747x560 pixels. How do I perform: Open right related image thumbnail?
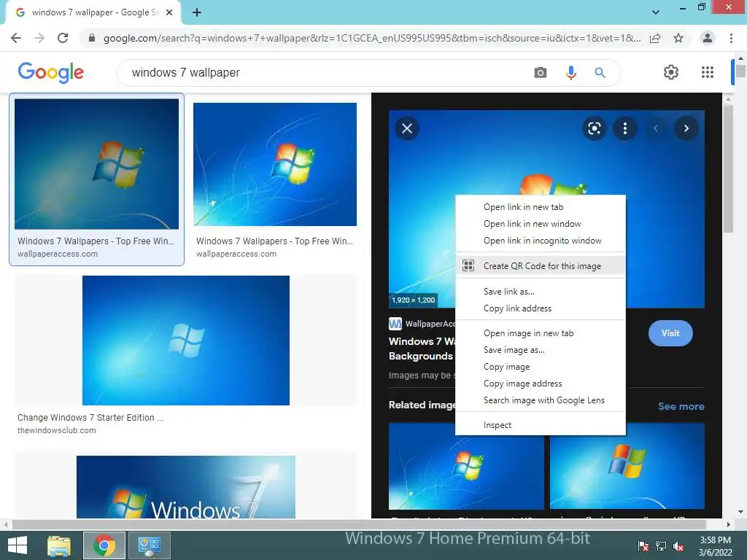(627, 466)
